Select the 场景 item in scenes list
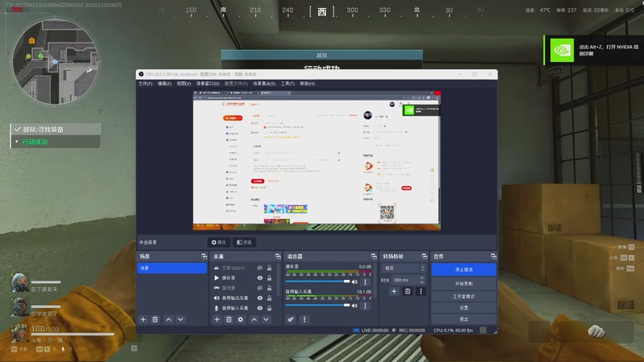Image resolution: width=644 pixels, height=362 pixels. [x=171, y=268]
